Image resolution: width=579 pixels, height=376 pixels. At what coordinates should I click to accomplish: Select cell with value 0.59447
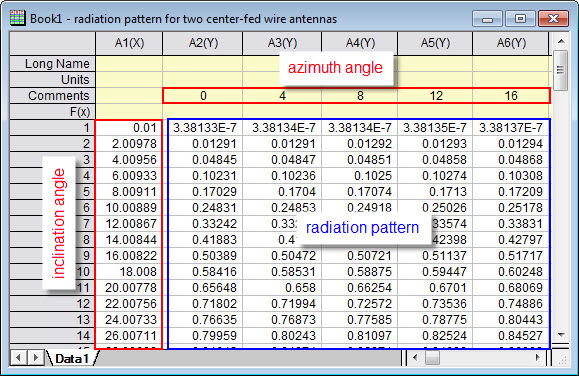(x=435, y=272)
